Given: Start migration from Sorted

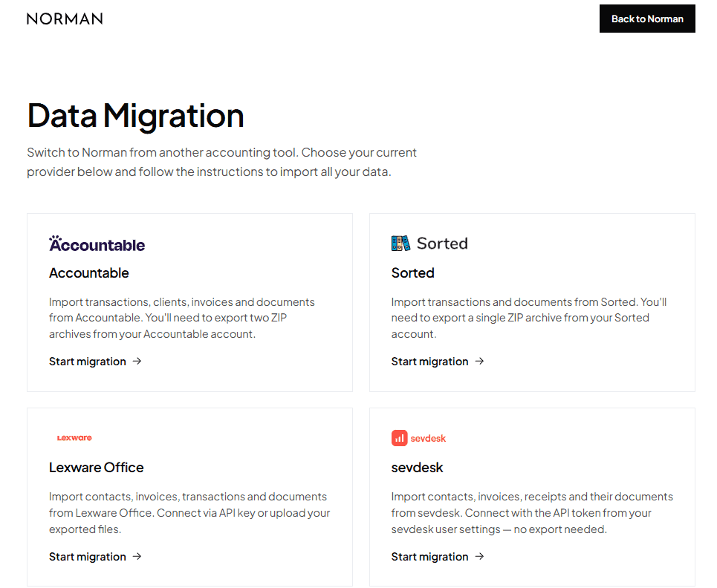Looking at the screenshot, I should pos(438,362).
